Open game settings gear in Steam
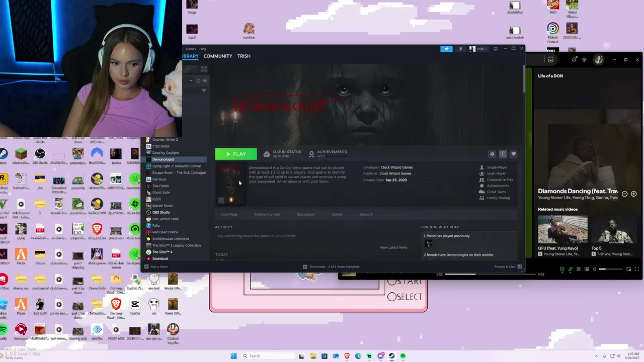The image size is (644, 362). (492, 154)
